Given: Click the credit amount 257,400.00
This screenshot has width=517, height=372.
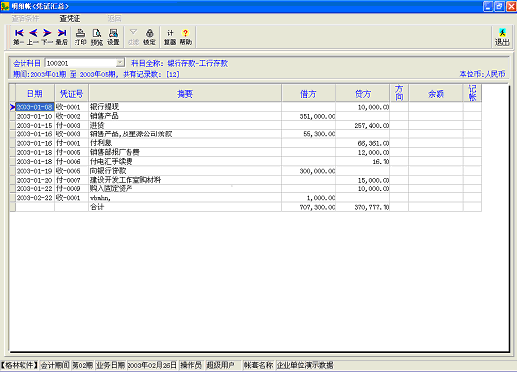Looking at the screenshot, I should (x=363, y=125).
